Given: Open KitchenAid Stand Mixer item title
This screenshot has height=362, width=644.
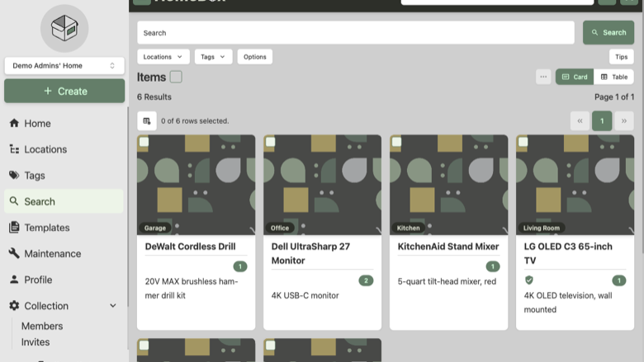Looking at the screenshot, I should pos(448,247).
